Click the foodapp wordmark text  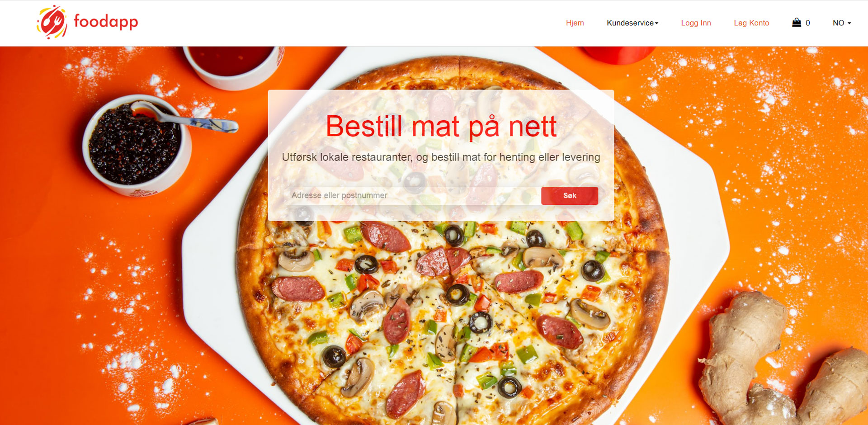click(x=106, y=22)
